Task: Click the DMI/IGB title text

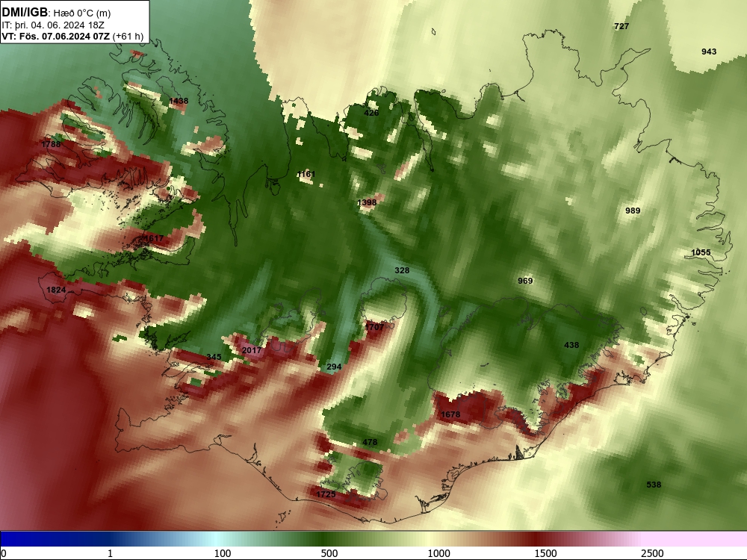Action: click(x=25, y=12)
